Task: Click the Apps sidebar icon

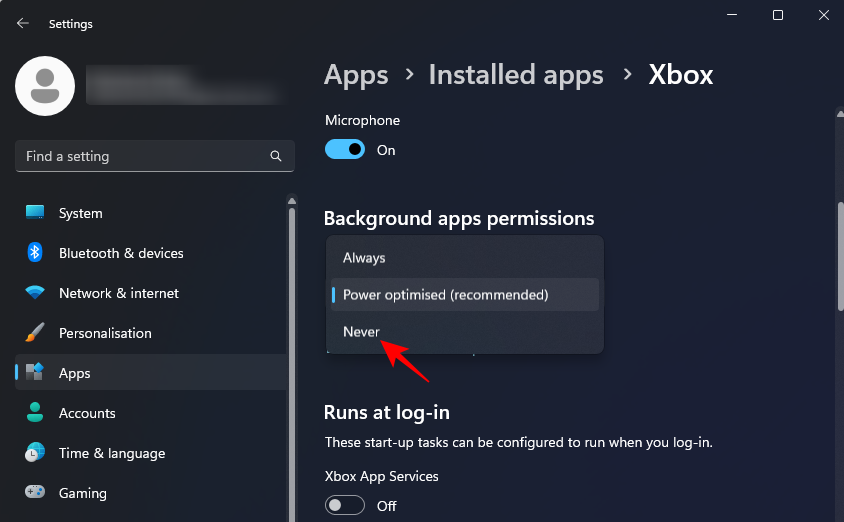Action: click(35, 372)
